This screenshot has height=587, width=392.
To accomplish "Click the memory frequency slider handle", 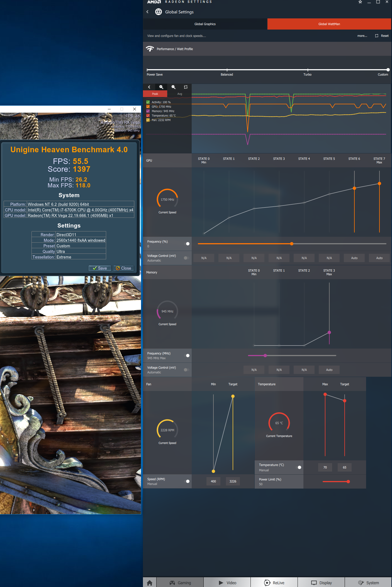I will [265, 356].
